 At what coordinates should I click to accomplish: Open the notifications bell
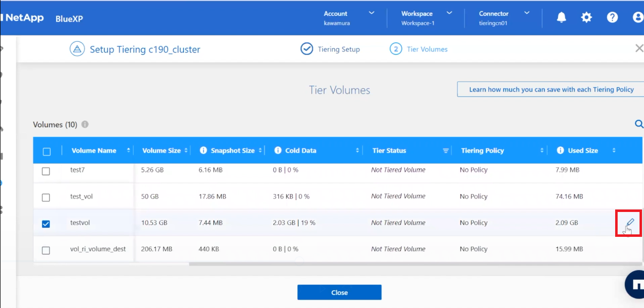[x=561, y=17]
